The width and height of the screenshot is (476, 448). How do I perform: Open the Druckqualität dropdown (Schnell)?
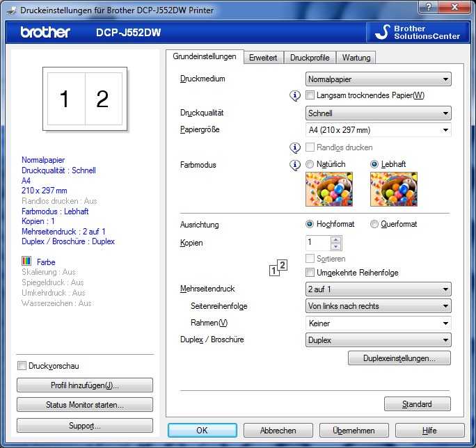pos(379,113)
